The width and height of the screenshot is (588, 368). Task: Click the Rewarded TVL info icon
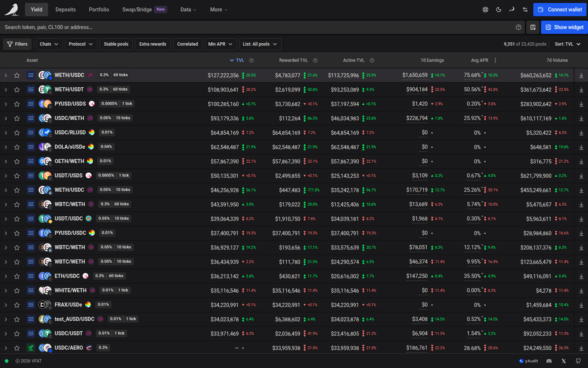click(315, 60)
